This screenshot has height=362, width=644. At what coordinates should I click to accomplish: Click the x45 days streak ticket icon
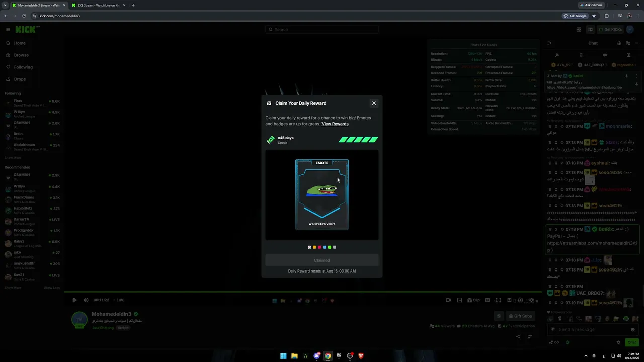pos(271,140)
